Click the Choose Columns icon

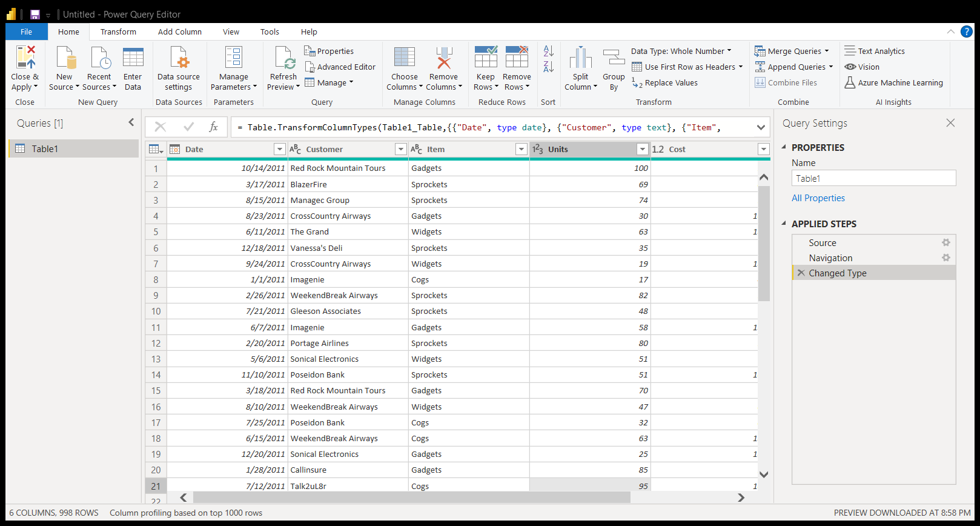click(405, 57)
